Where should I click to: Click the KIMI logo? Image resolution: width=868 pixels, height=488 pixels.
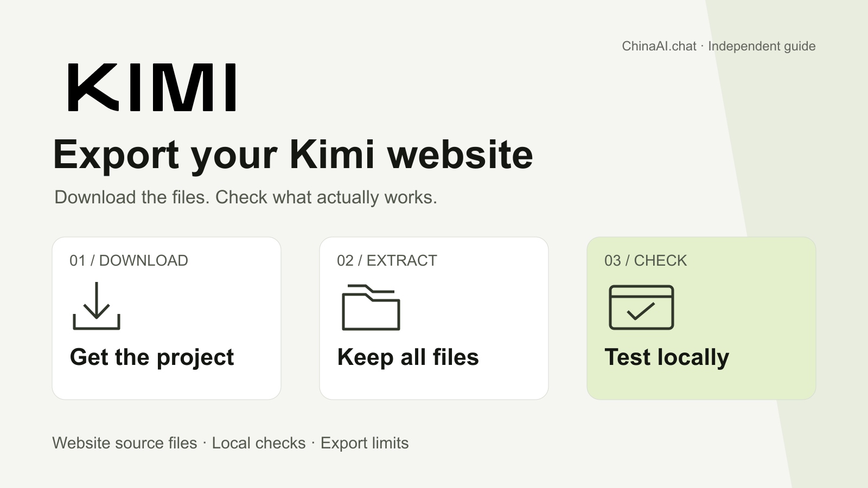(x=152, y=88)
